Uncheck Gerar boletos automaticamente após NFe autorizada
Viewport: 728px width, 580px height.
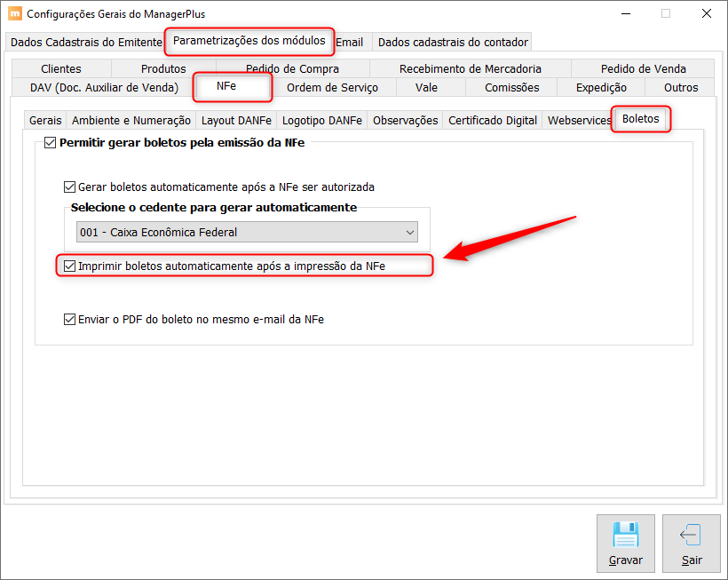click(x=69, y=187)
